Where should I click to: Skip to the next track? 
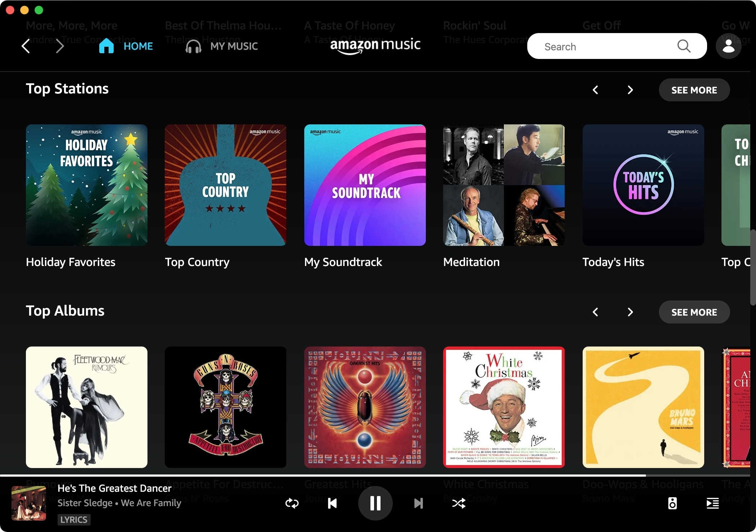[x=418, y=503]
